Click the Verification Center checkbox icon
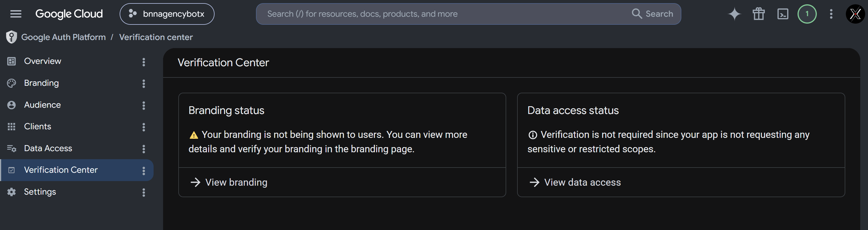The image size is (868, 230). tap(12, 170)
